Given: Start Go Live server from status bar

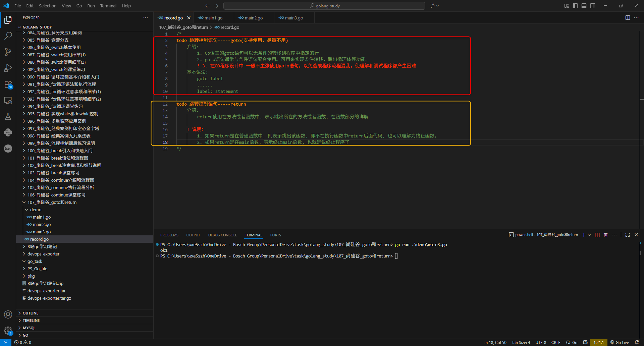Looking at the screenshot, I should [x=620, y=342].
